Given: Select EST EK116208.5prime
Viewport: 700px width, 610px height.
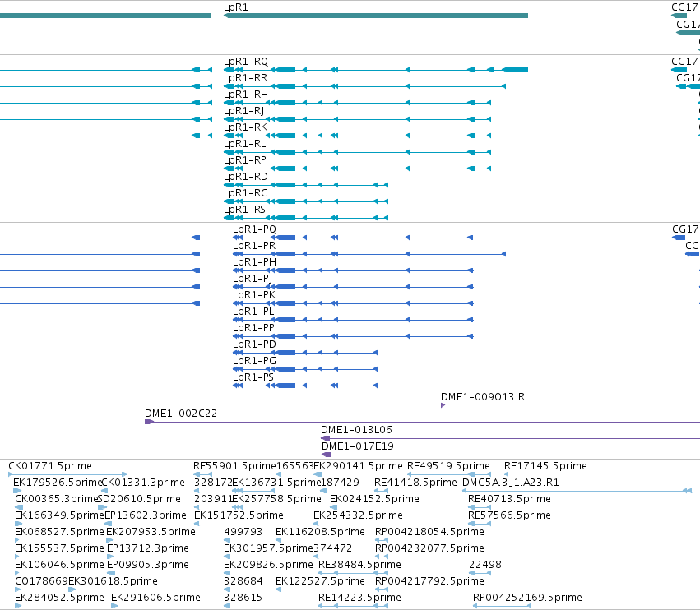Looking at the screenshot, I should pyautogui.click(x=320, y=532).
